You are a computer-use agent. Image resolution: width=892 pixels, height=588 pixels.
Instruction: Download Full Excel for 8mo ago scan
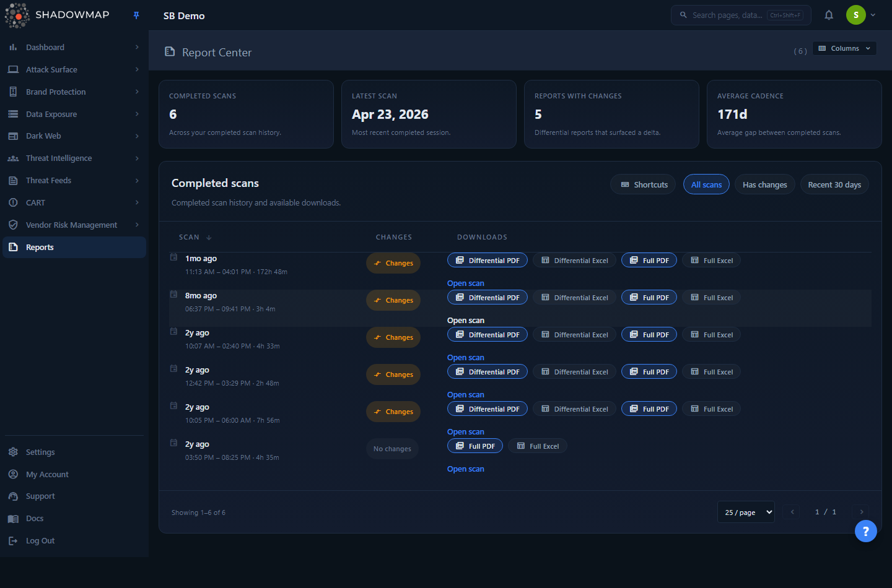tap(711, 298)
